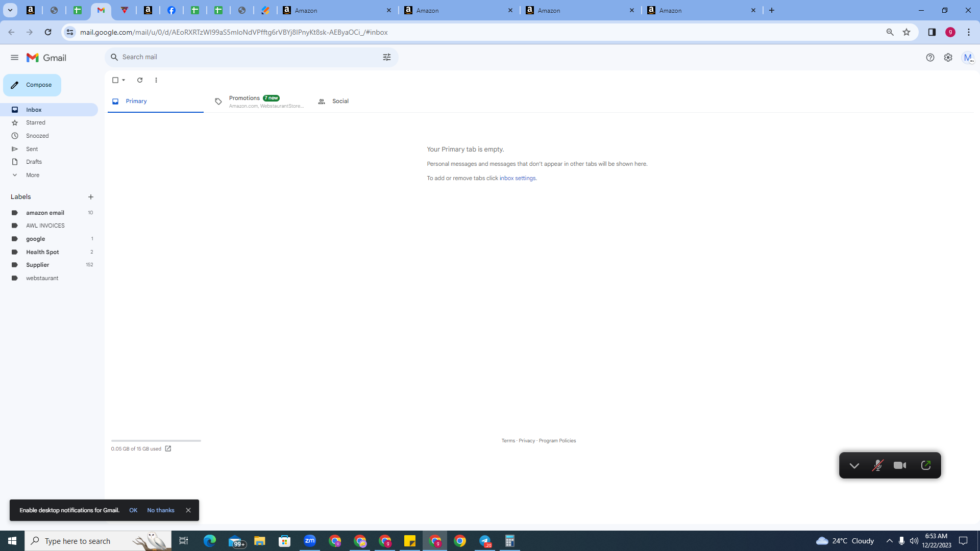Click the zoom magnifier in address bar
980x551 pixels.
coord(890,32)
